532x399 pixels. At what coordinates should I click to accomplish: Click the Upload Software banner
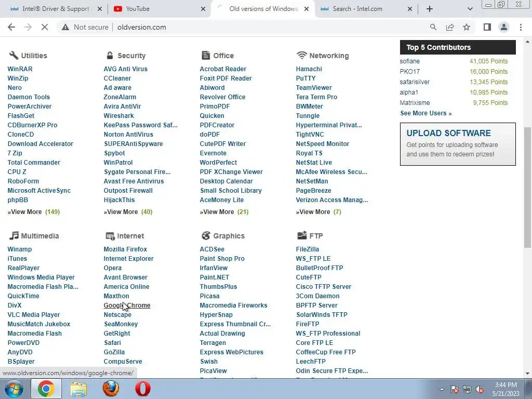click(458, 144)
